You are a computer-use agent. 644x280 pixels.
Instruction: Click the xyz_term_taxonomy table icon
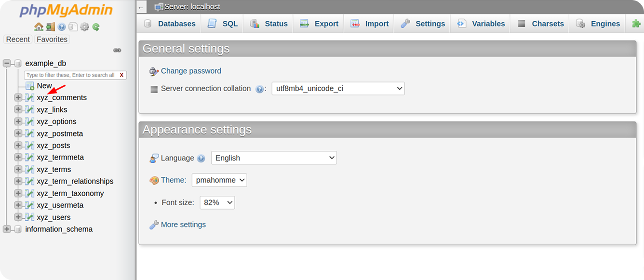tap(29, 193)
